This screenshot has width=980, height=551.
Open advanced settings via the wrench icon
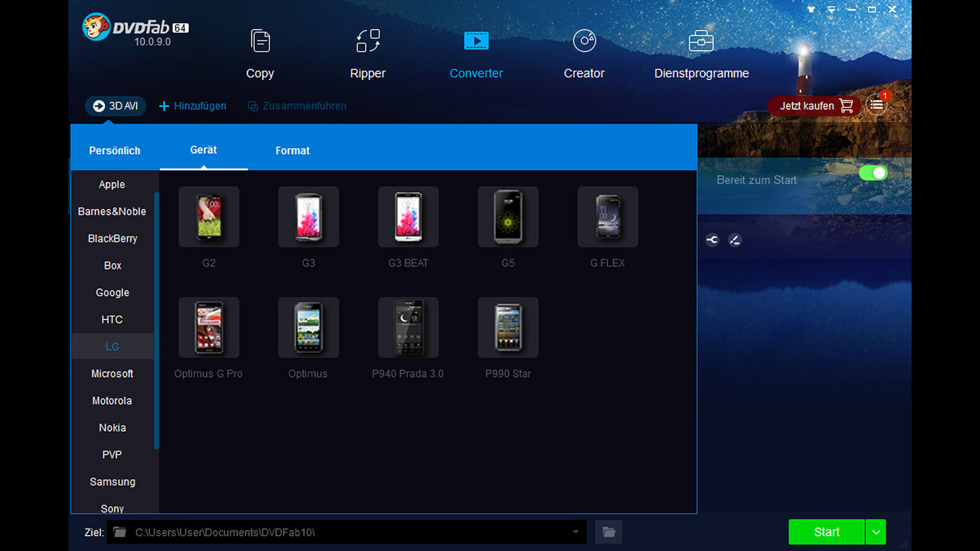click(712, 241)
